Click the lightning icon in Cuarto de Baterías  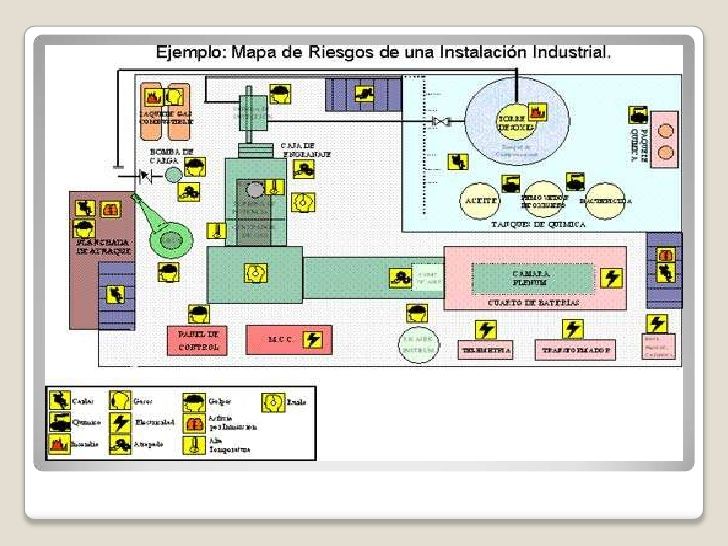[x=611, y=278]
